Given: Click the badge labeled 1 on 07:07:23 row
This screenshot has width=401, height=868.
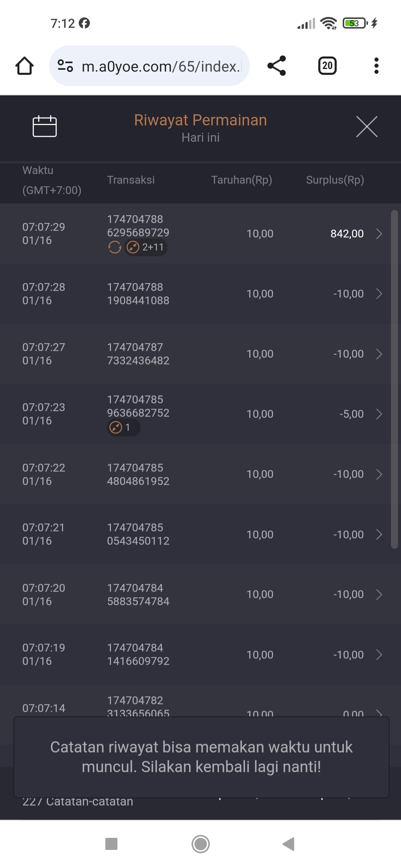Looking at the screenshot, I should point(123,427).
